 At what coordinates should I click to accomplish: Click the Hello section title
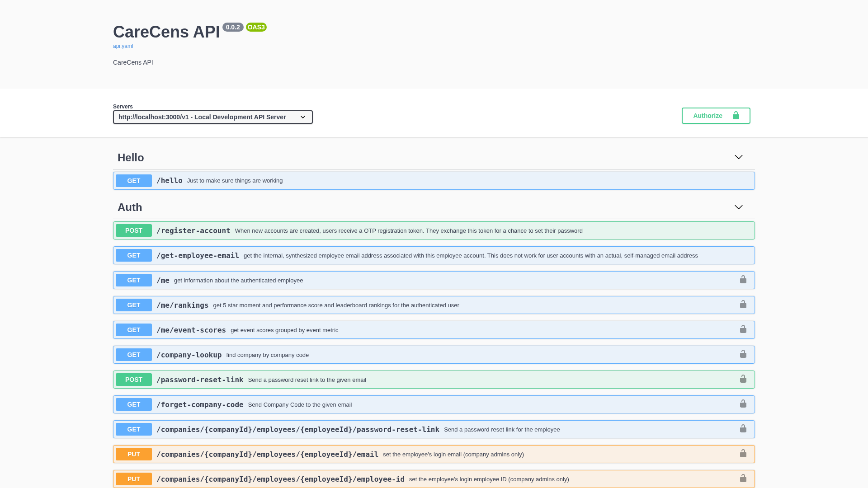click(131, 158)
